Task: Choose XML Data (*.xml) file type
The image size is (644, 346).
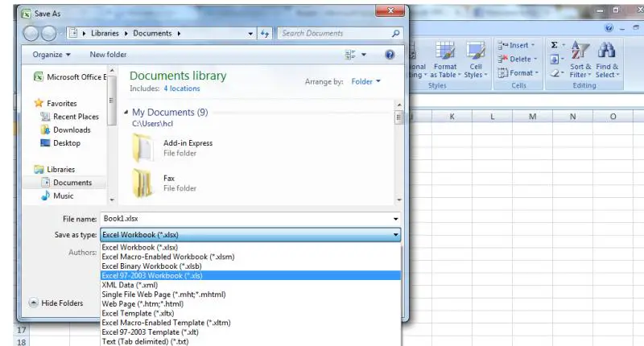Action: point(250,285)
